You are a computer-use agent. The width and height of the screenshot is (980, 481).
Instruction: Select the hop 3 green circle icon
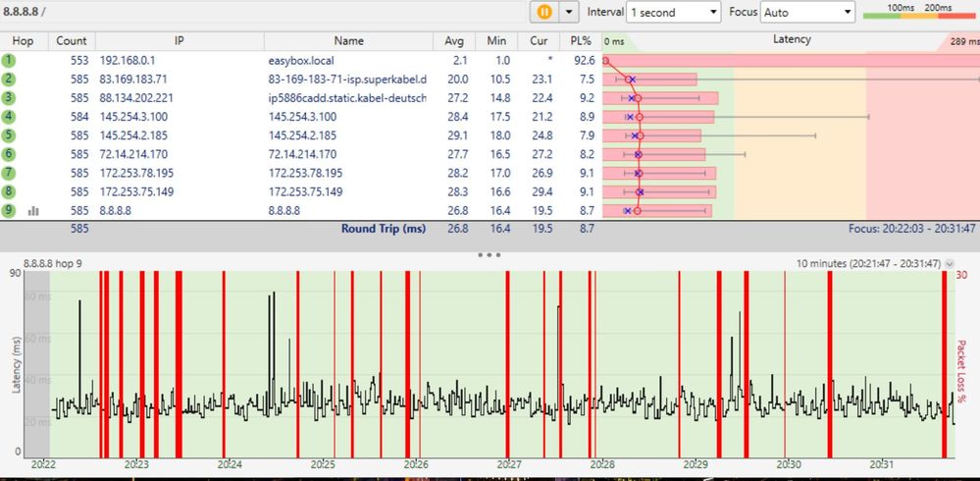click(x=8, y=98)
